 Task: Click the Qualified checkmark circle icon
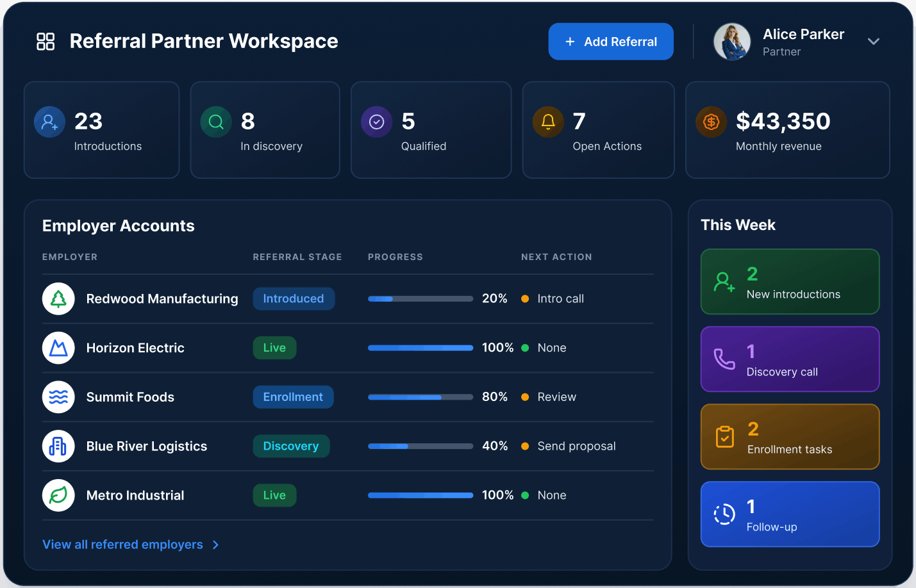click(377, 122)
